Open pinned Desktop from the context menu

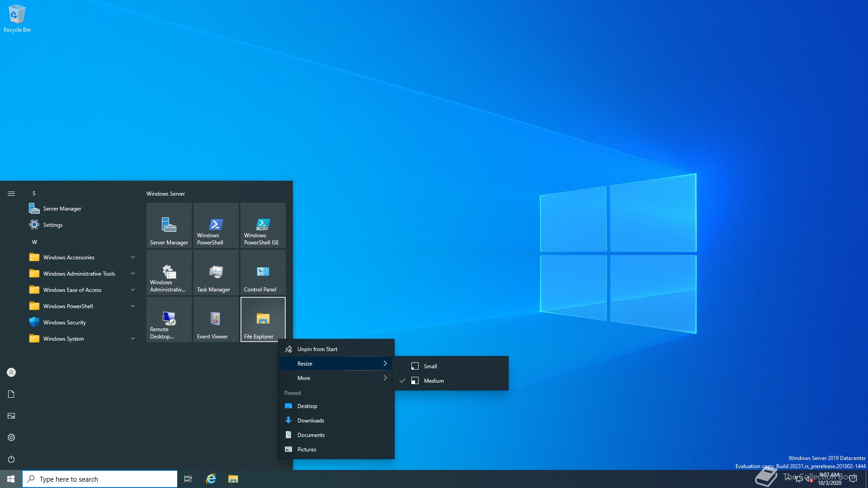(x=336, y=406)
